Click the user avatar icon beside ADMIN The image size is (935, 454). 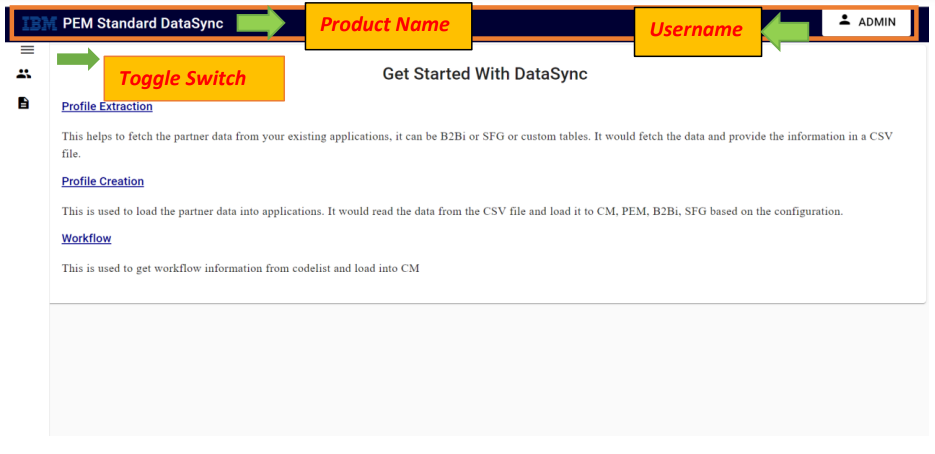tap(844, 20)
